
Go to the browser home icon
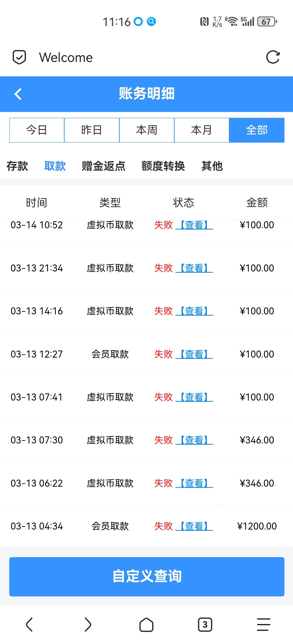click(146, 625)
